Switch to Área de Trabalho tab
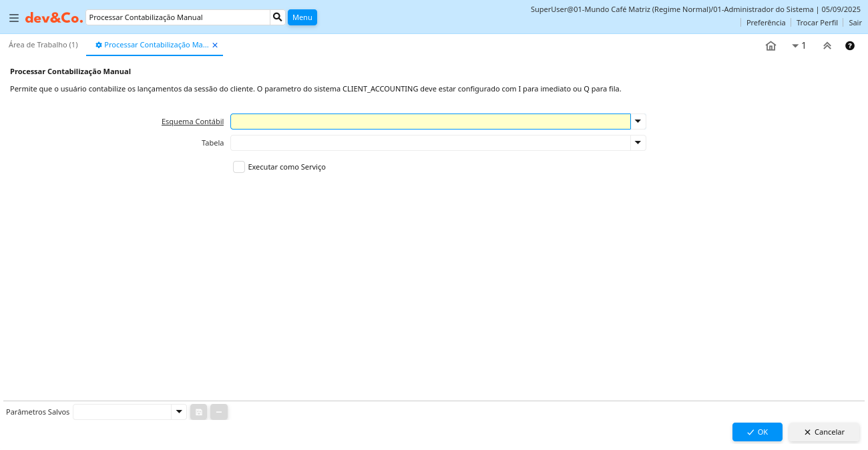Image resolution: width=868 pixels, height=450 pixels. [x=43, y=45]
